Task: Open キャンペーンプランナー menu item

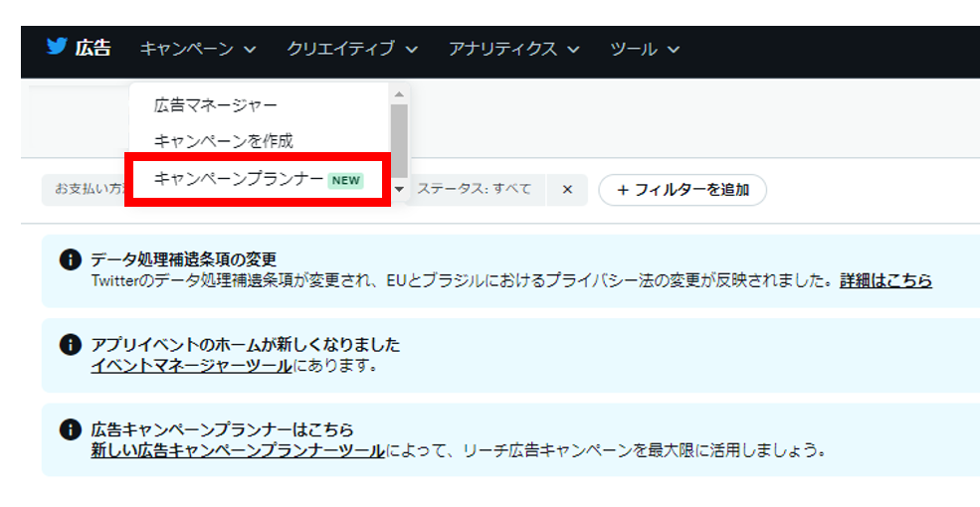Action: [239, 179]
